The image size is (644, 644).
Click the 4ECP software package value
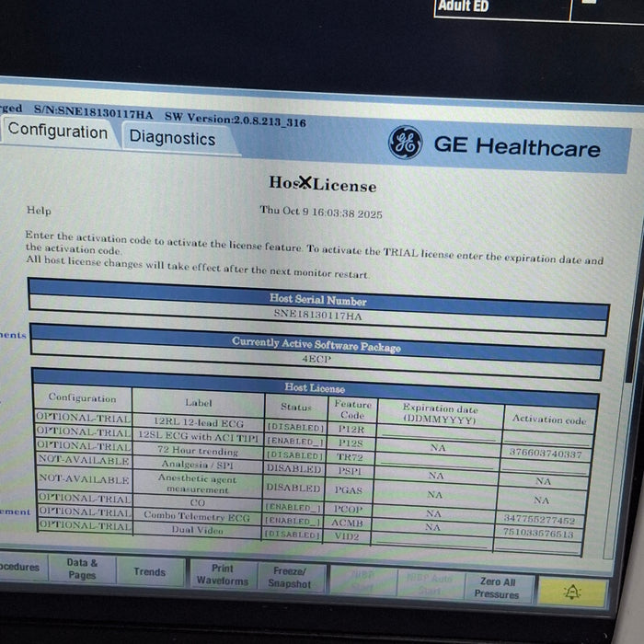click(x=316, y=359)
